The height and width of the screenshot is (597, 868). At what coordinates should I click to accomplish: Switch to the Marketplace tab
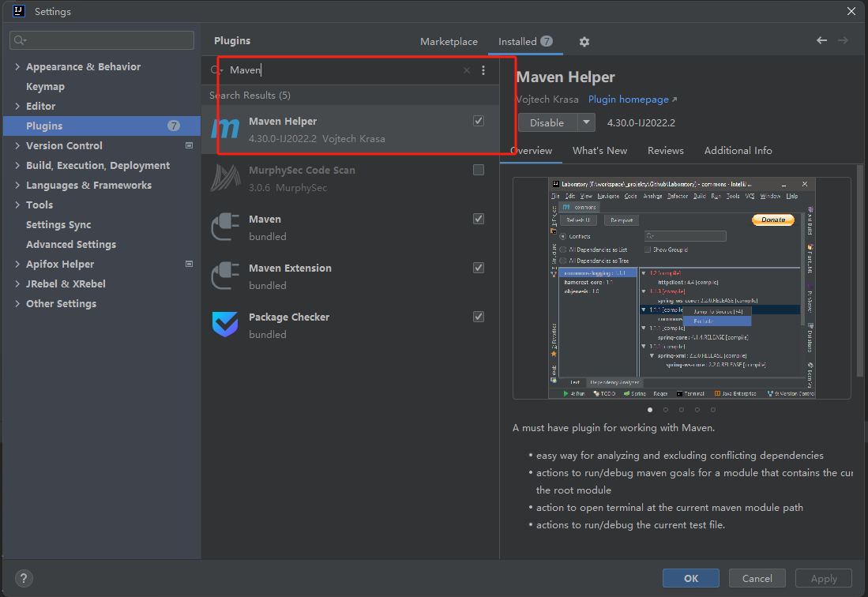[x=449, y=42]
